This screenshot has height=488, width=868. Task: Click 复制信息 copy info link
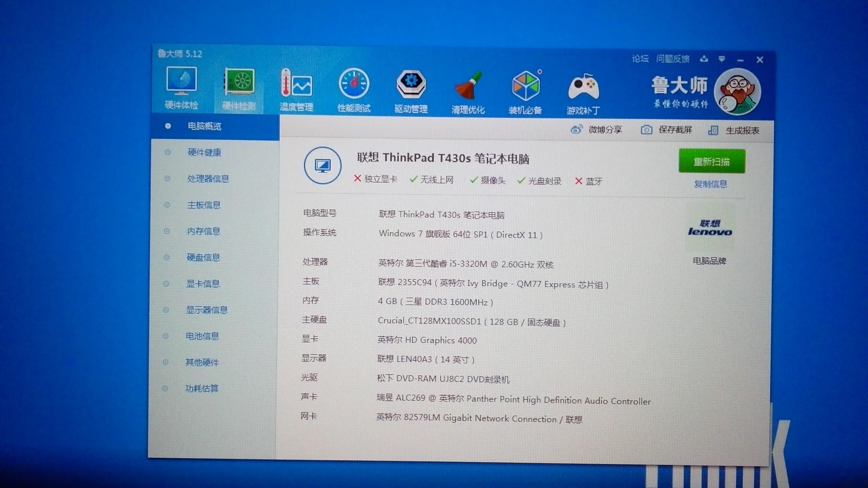click(x=711, y=184)
